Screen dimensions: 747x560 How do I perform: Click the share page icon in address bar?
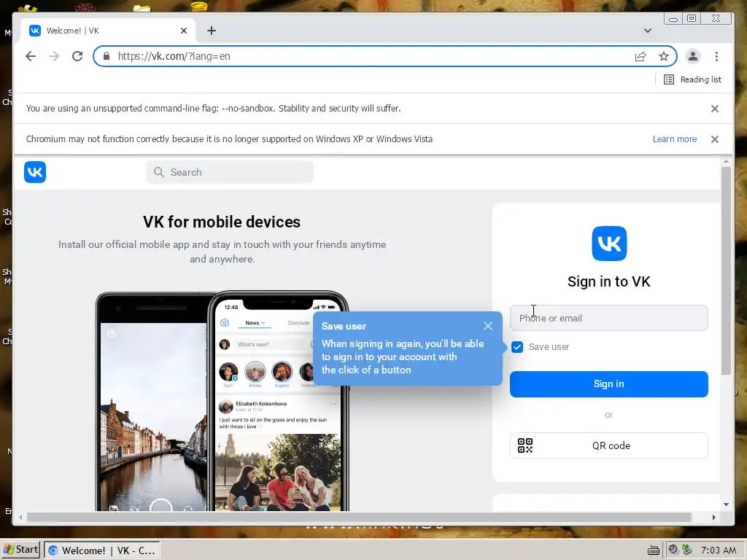pyautogui.click(x=640, y=56)
